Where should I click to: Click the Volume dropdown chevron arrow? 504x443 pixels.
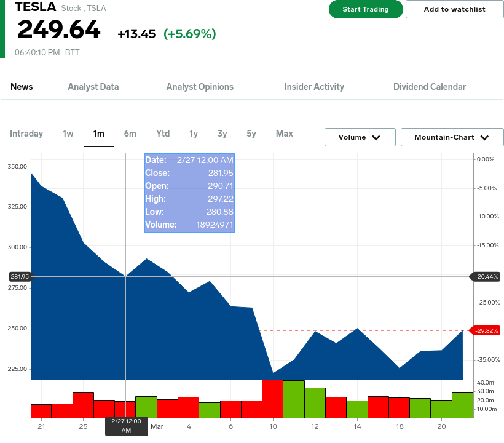pos(376,138)
